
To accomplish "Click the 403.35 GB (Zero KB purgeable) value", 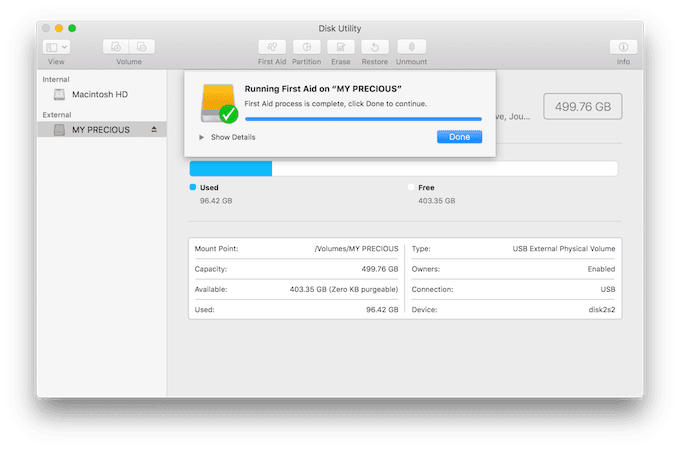I will pos(344,289).
